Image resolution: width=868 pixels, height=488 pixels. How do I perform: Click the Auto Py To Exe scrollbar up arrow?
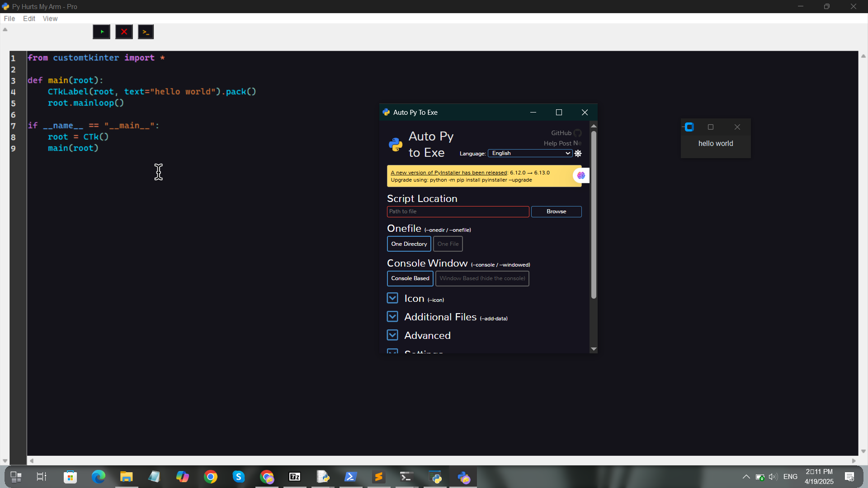[x=594, y=126]
